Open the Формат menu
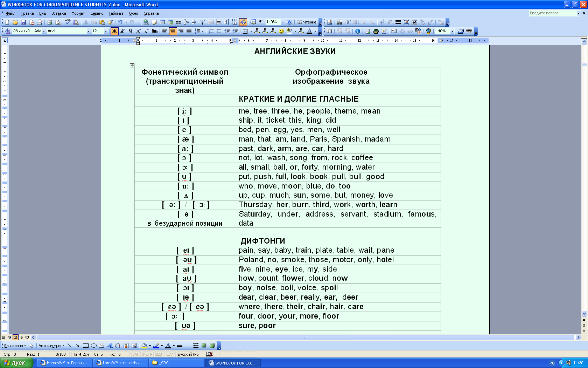Image resolution: width=588 pixels, height=368 pixels. point(78,13)
